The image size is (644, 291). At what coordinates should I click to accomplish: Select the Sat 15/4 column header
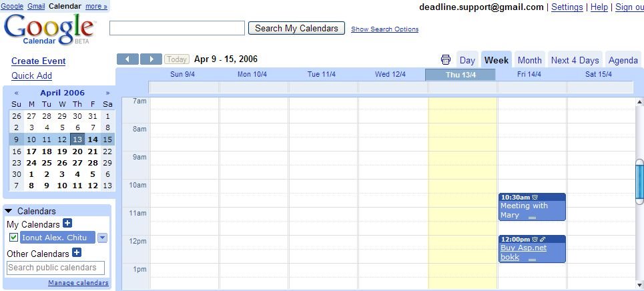[599, 74]
